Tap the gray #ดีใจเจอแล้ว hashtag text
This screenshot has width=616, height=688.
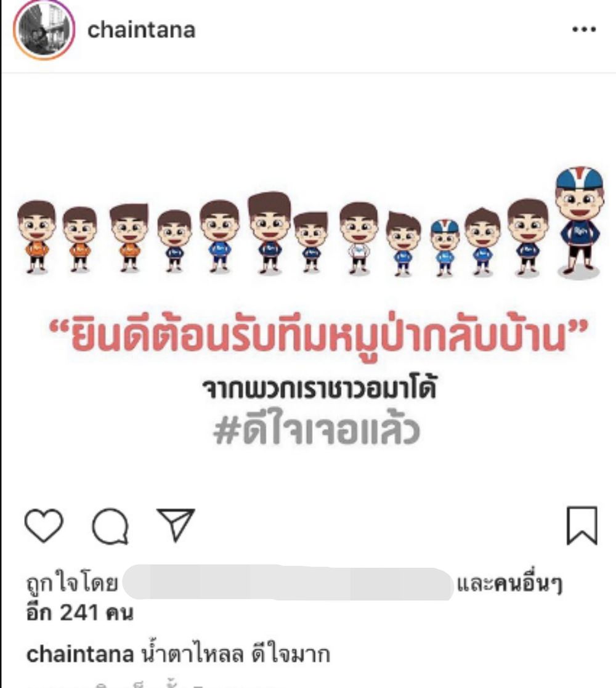(x=317, y=426)
